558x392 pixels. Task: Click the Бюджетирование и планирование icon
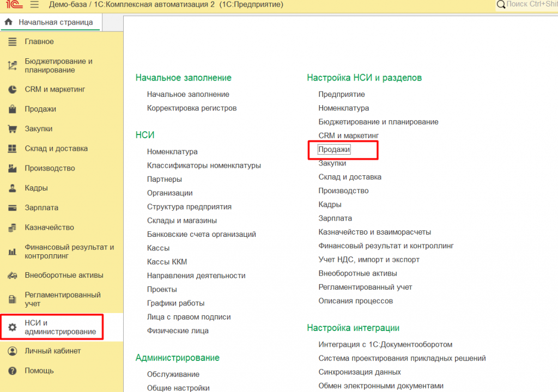pos(13,65)
